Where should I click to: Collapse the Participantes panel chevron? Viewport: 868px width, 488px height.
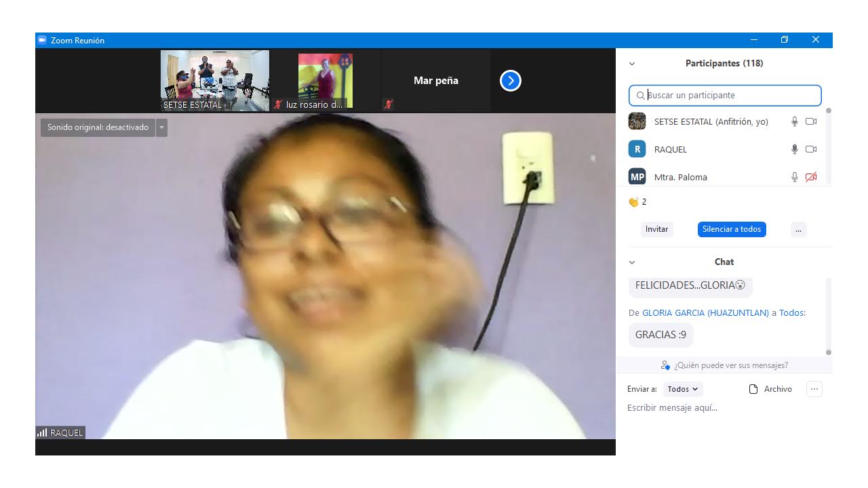point(632,64)
